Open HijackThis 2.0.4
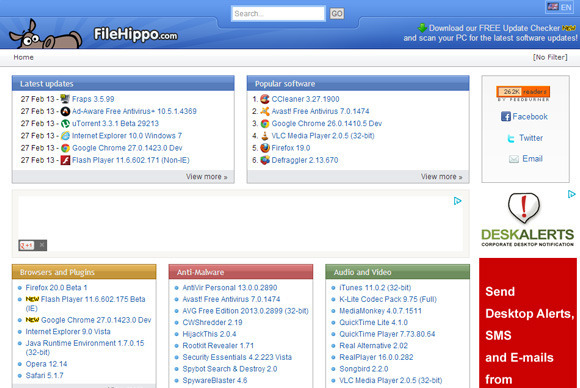Screen dimensions: 580x388 [x=209, y=334]
